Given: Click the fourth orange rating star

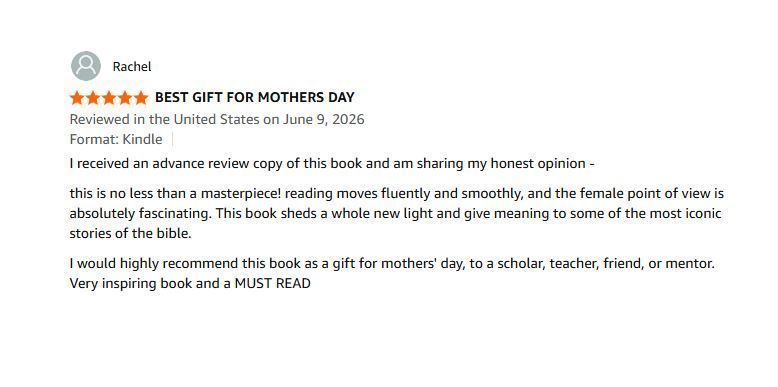Looking at the screenshot, I should tap(125, 98).
